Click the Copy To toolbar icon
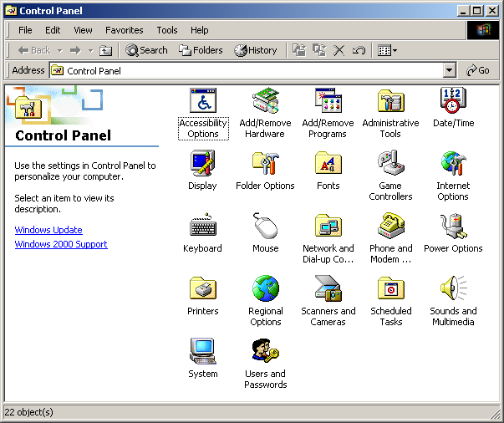The height and width of the screenshot is (423, 504). [x=319, y=50]
